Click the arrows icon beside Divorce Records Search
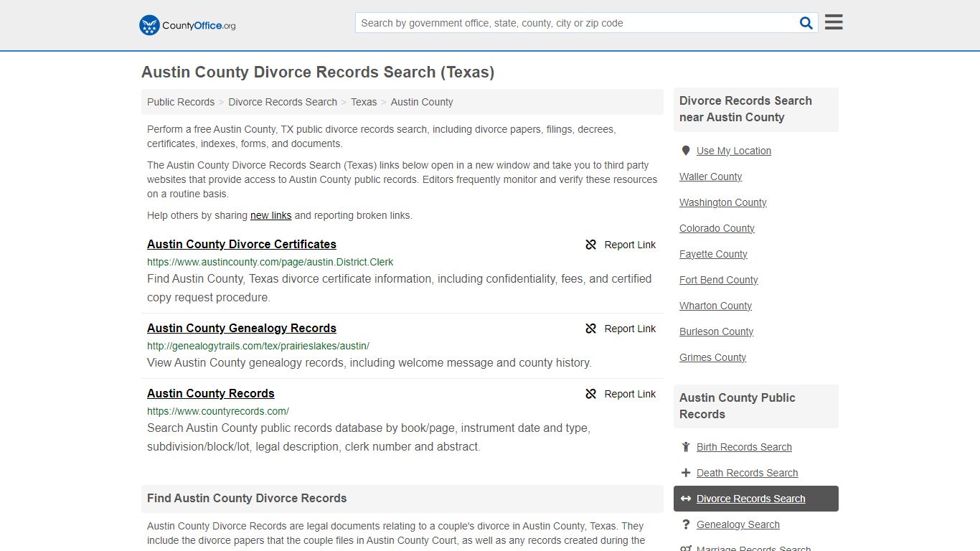 pyautogui.click(x=686, y=499)
